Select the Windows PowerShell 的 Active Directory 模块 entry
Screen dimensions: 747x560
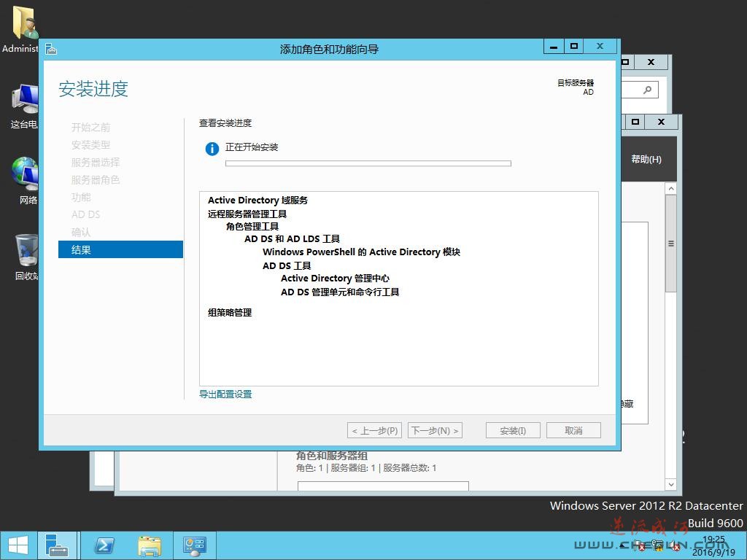click(362, 252)
